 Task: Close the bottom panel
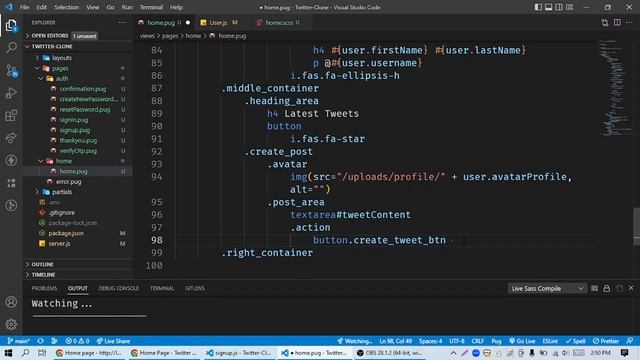(x=631, y=288)
